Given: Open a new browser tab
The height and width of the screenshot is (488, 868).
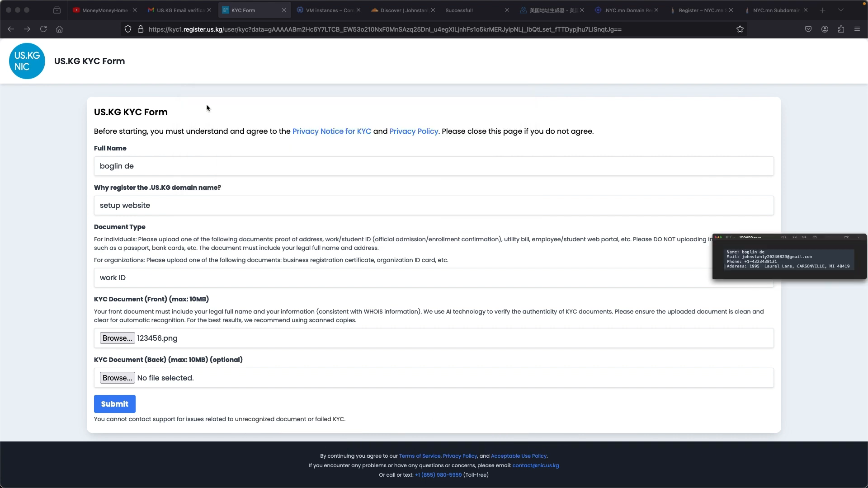Looking at the screenshot, I should 823,10.
